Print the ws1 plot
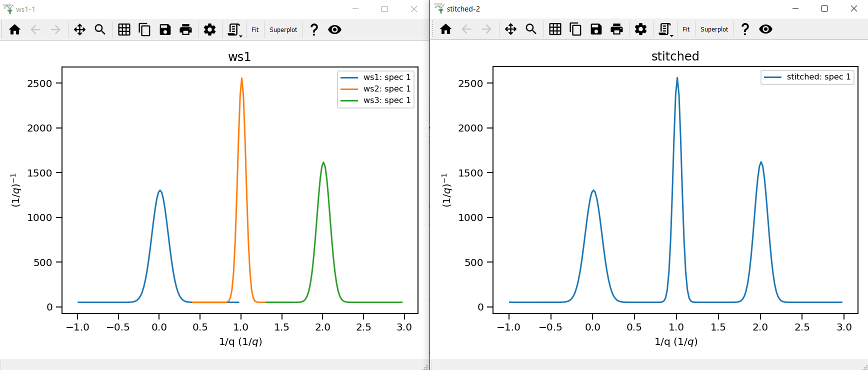868x370 pixels. [185, 30]
